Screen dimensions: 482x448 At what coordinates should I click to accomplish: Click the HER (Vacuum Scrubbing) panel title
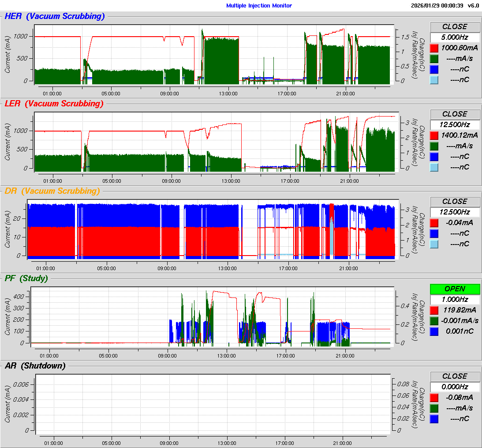pos(55,17)
